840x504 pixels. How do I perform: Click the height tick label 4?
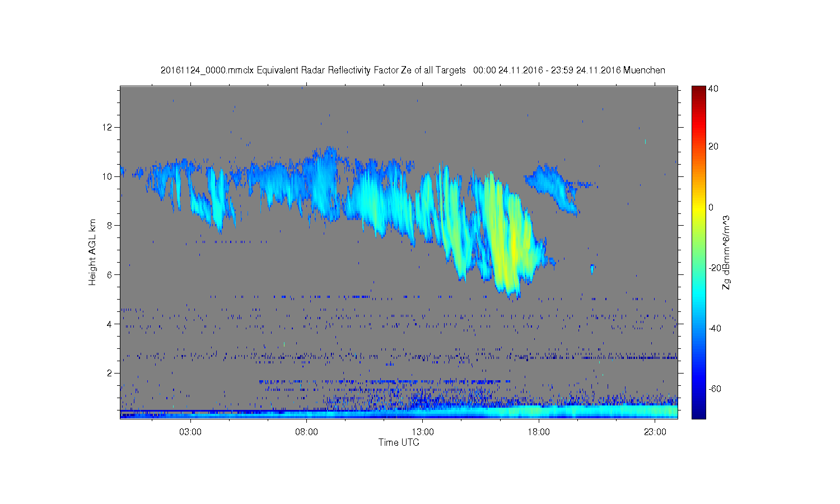[x=110, y=324]
